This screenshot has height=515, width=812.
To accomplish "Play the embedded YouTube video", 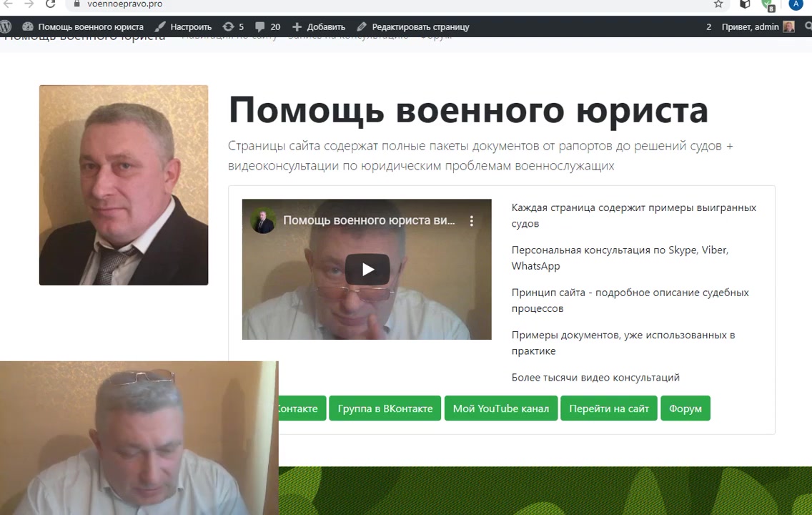I will point(367,270).
